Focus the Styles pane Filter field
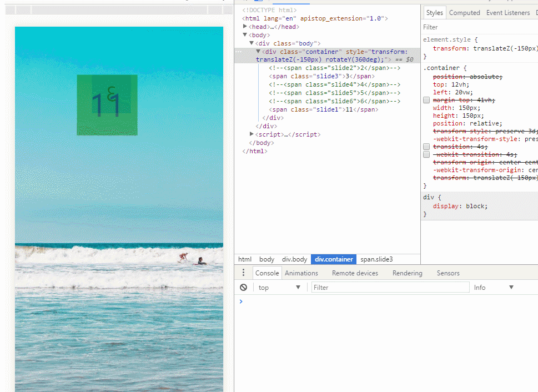This screenshot has height=392, width=538. (479, 27)
